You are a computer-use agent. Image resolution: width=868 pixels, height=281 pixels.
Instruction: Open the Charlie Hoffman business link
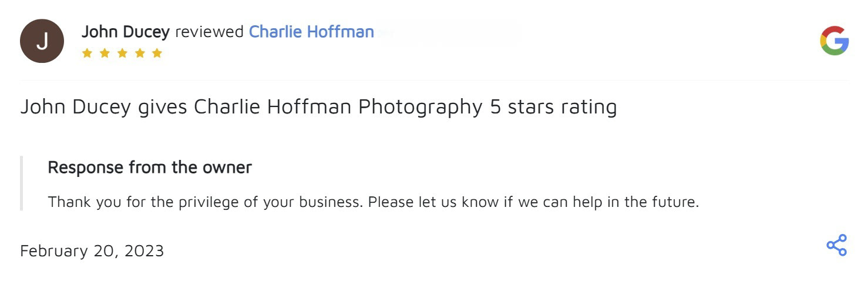coord(311,32)
